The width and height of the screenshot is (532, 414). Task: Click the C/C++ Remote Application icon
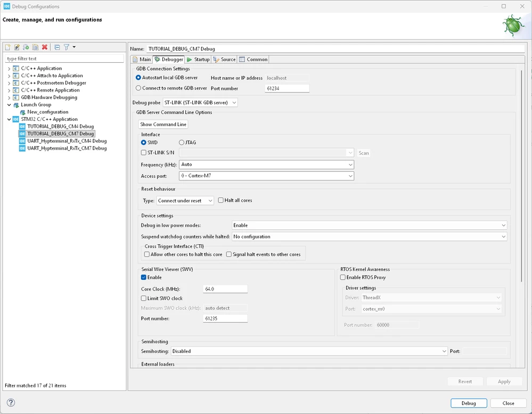pos(15,90)
